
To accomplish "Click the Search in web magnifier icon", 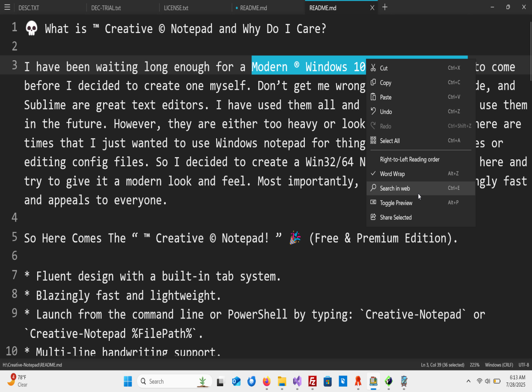I will (x=373, y=188).
